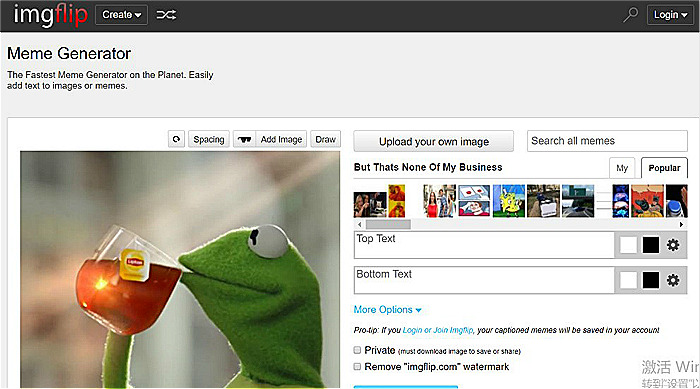700x389 pixels.
Task: Add the sunglasses sticker icon
Action: coord(244,139)
